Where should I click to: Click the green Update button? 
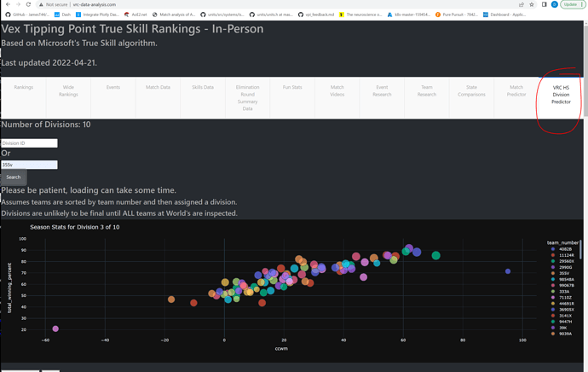coord(573,4)
